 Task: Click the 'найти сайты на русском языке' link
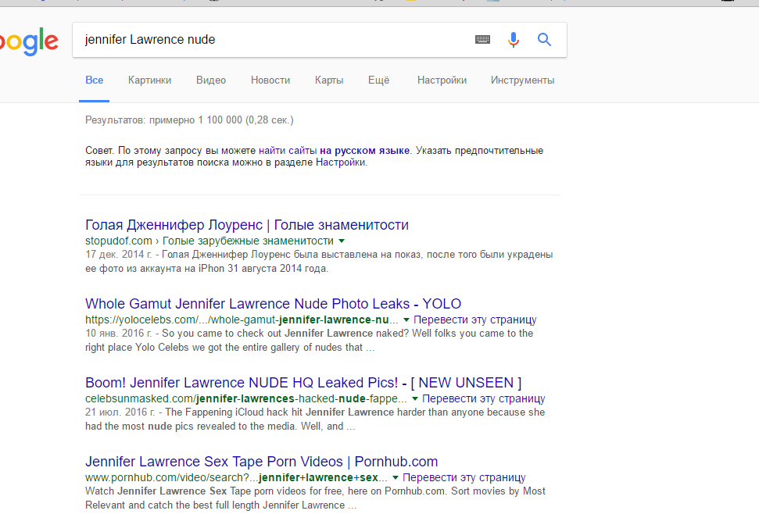335,150
